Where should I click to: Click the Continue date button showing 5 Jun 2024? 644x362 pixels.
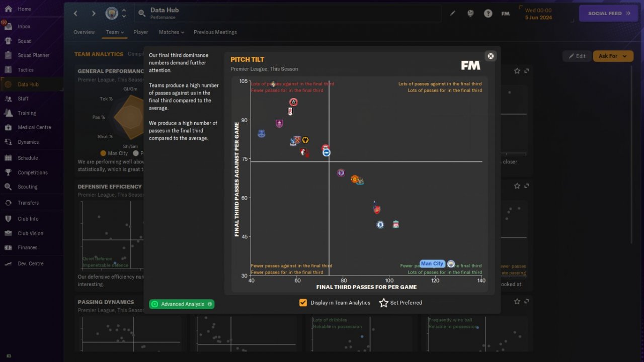(x=539, y=14)
